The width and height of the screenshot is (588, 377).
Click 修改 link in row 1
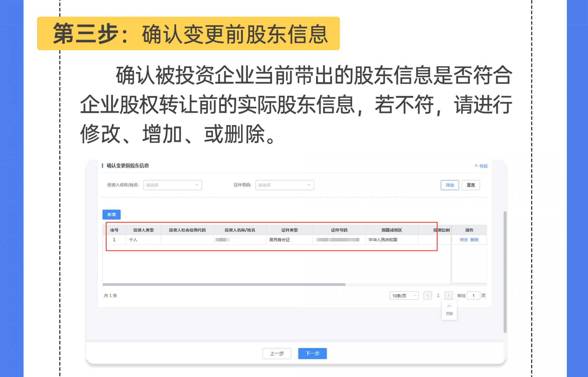[x=464, y=240]
